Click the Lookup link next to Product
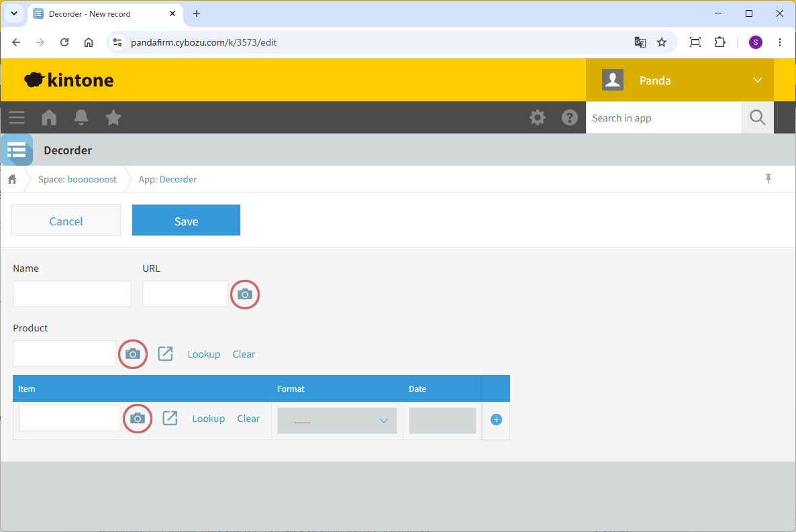The height and width of the screenshot is (532, 796). point(204,354)
